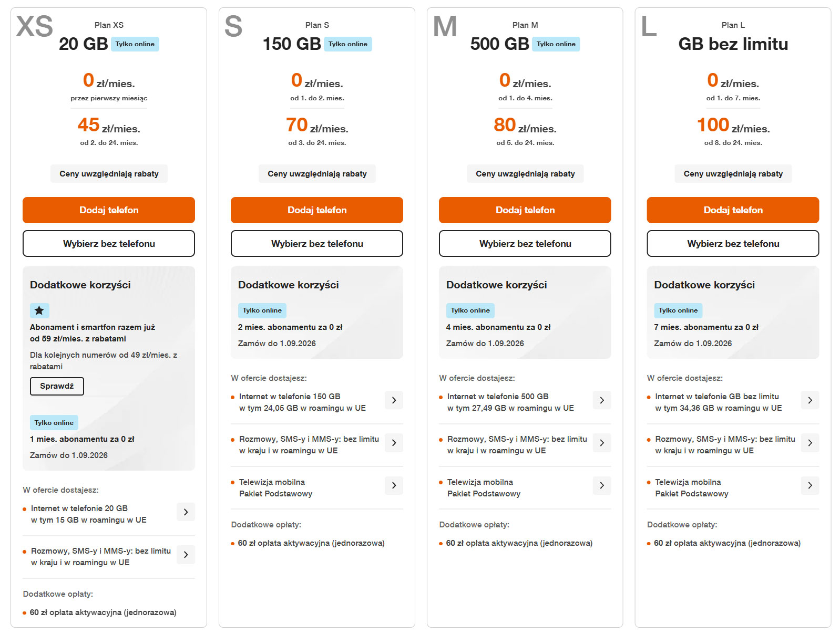Viewport: 840px width, 634px height.
Task: Expand Plan L Internet GB bez limitu arrow
Action: pyautogui.click(x=810, y=400)
